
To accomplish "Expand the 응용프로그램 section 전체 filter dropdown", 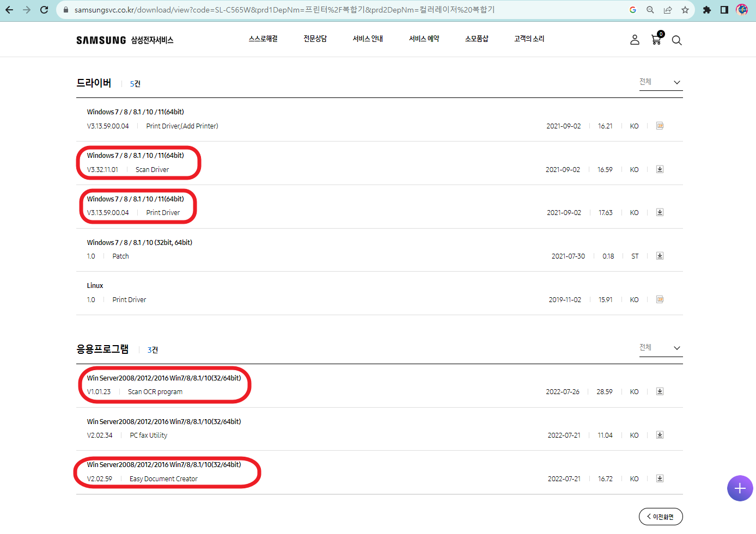I will 661,348.
